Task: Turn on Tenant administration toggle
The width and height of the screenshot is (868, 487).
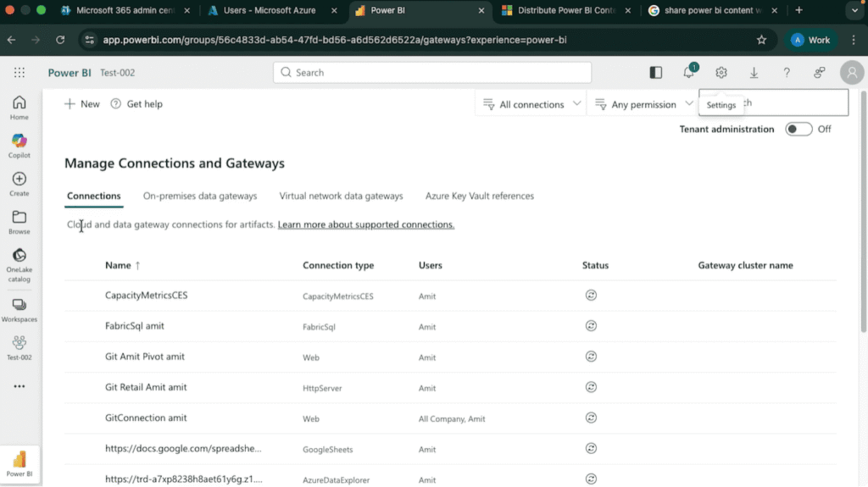Action: [x=798, y=129]
